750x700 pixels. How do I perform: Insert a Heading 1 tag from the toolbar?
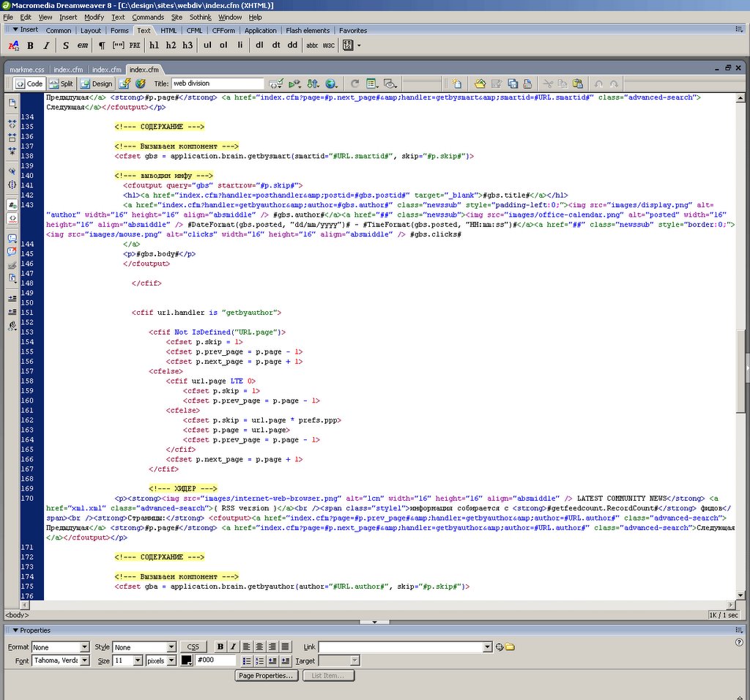click(154, 45)
